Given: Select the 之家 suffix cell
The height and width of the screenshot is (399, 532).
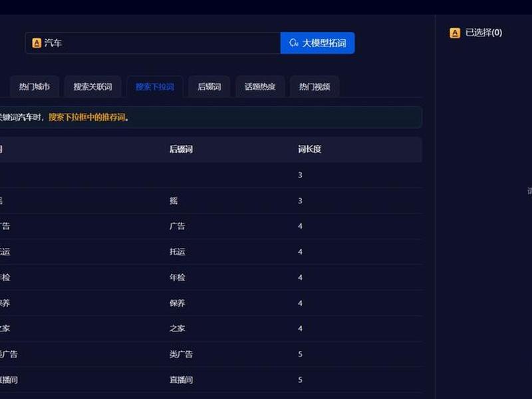Looking at the screenshot, I should coord(177,329).
